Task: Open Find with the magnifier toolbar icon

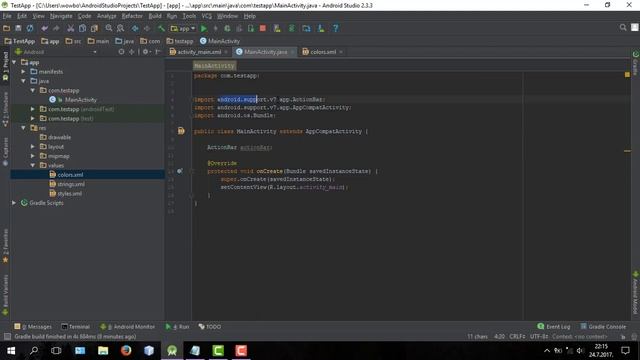Action: (109, 28)
